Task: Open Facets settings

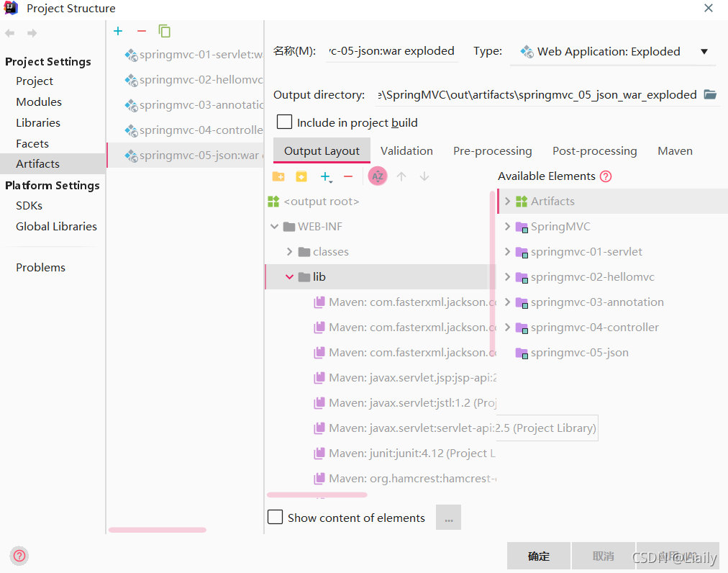Action: [x=32, y=143]
